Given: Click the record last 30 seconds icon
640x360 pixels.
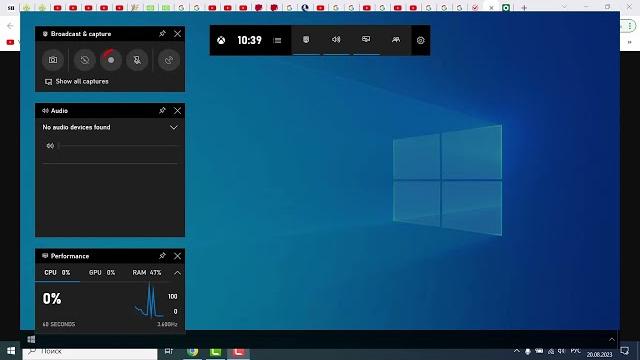Looking at the screenshot, I should (x=85, y=60).
